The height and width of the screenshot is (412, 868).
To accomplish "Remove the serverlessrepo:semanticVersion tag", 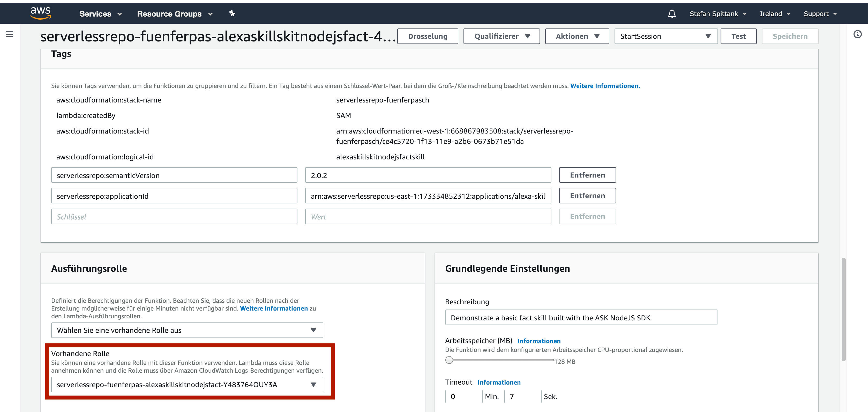I will [x=587, y=175].
